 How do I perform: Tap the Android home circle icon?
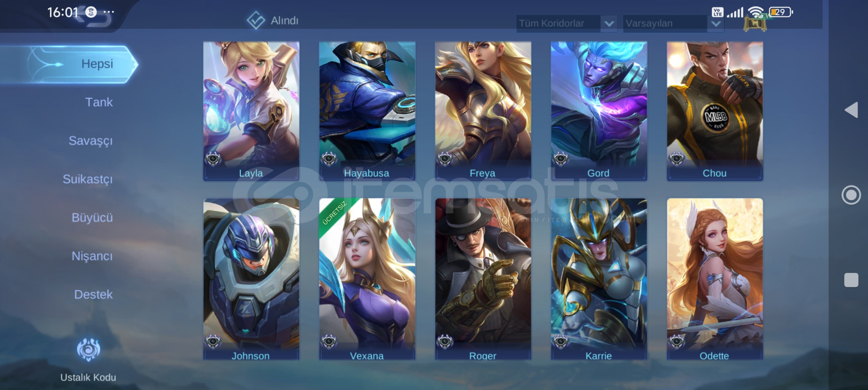tap(851, 195)
